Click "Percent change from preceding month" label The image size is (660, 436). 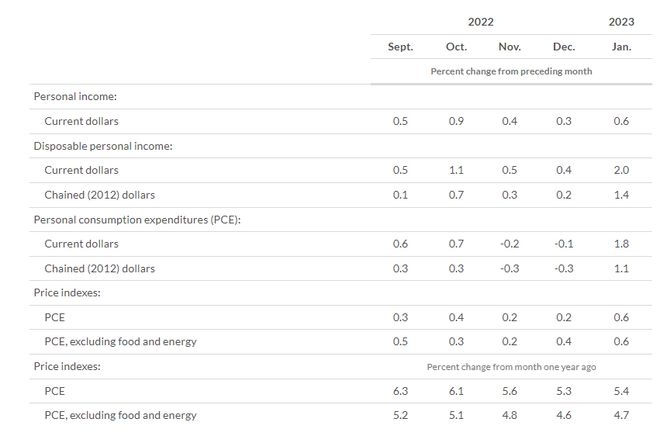(511, 72)
